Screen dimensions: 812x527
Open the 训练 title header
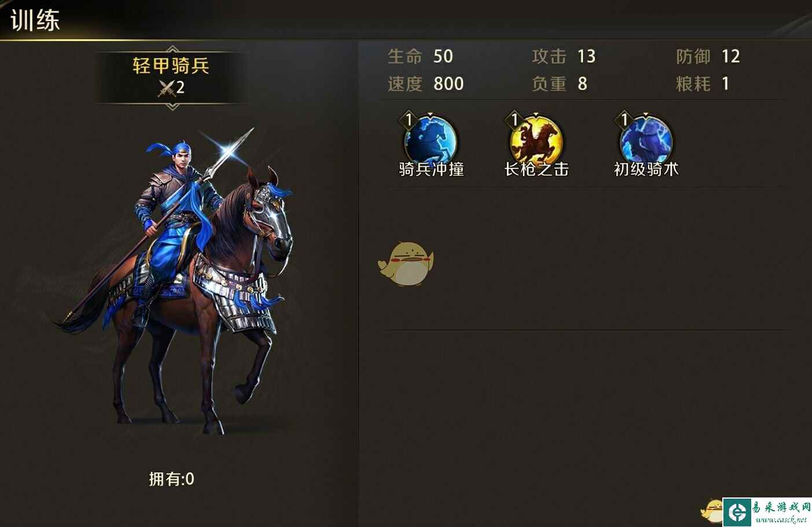[35, 20]
